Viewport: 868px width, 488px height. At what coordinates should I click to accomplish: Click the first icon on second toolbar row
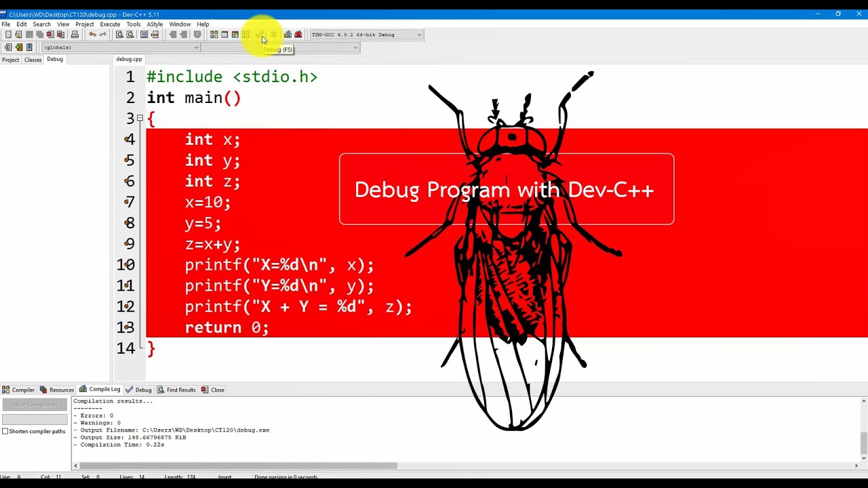coord(8,47)
